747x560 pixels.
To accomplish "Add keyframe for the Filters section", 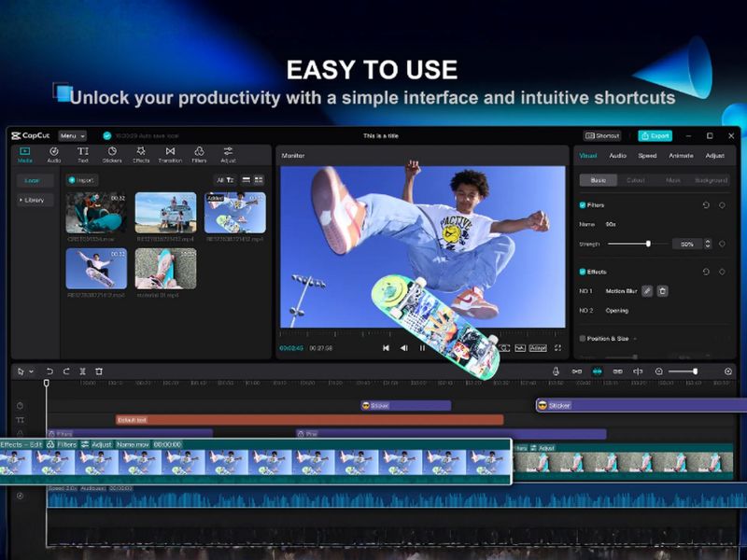I will [x=722, y=205].
